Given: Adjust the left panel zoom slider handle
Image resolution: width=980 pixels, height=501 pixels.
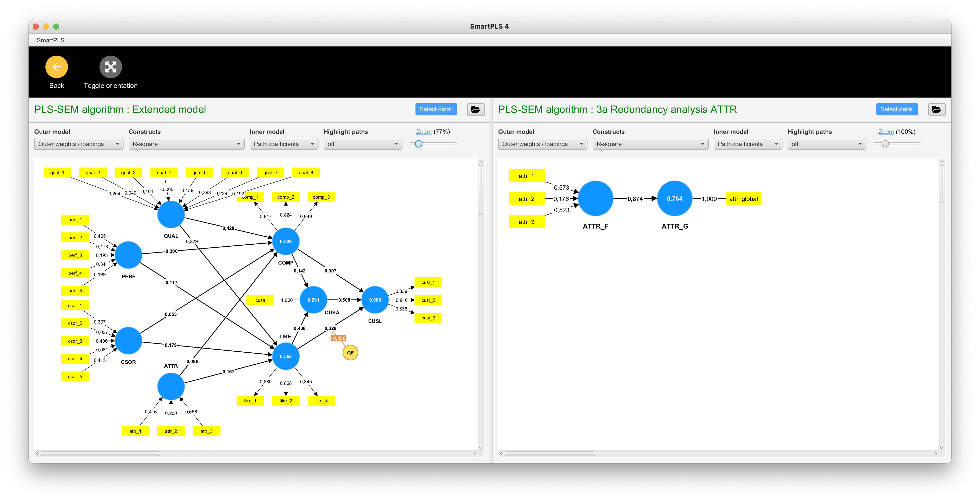Looking at the screenshot, I should click(x=419, y=144).
